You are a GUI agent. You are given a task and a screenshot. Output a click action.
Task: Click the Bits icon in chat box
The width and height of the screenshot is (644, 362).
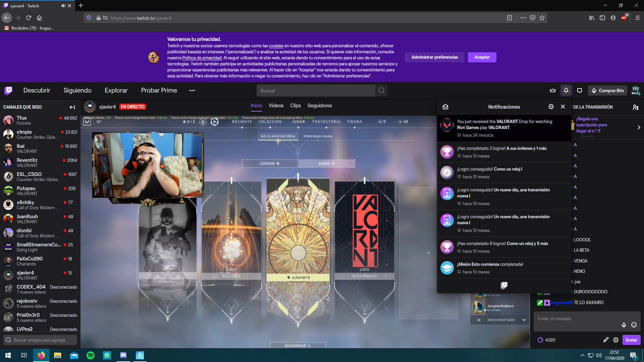coord(624,324)
